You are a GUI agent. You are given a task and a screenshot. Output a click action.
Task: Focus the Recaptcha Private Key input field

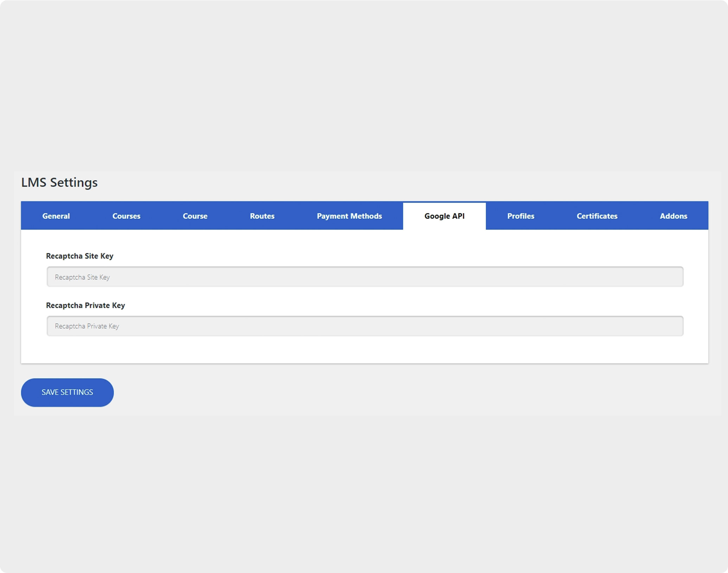pyautogui.click(x=365, y=326)
